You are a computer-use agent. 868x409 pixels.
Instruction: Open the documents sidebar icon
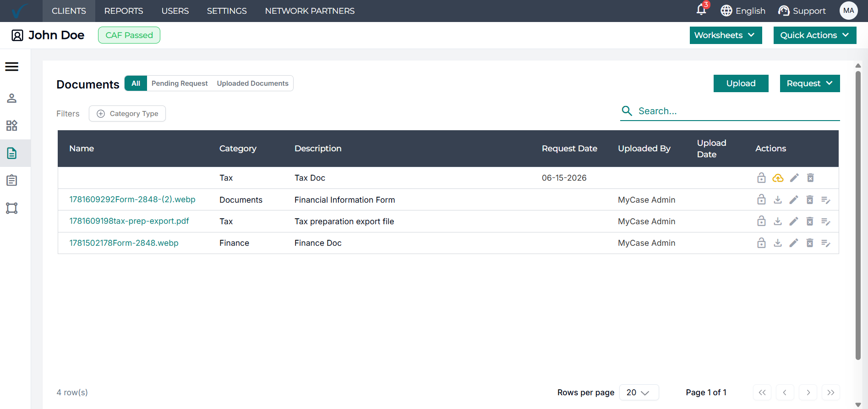tap(12, 153)
